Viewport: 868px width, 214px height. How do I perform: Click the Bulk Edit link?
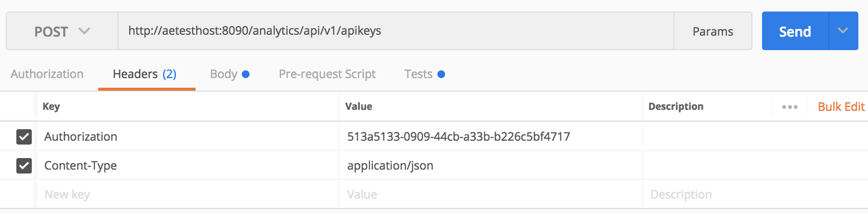pyautogui.click(x=841, y=106)
